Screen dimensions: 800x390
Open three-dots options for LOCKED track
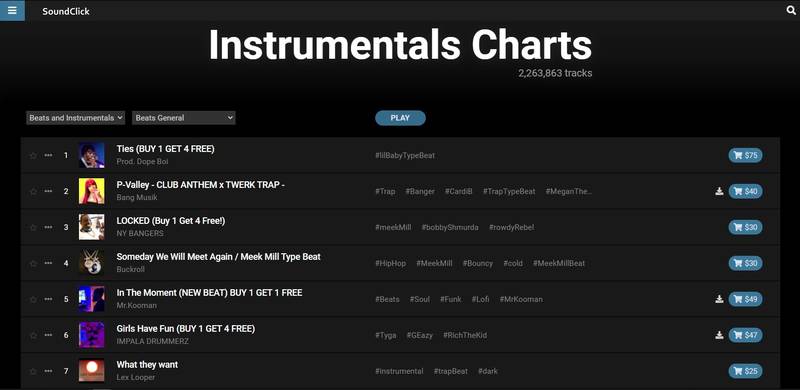coord(48,227)
